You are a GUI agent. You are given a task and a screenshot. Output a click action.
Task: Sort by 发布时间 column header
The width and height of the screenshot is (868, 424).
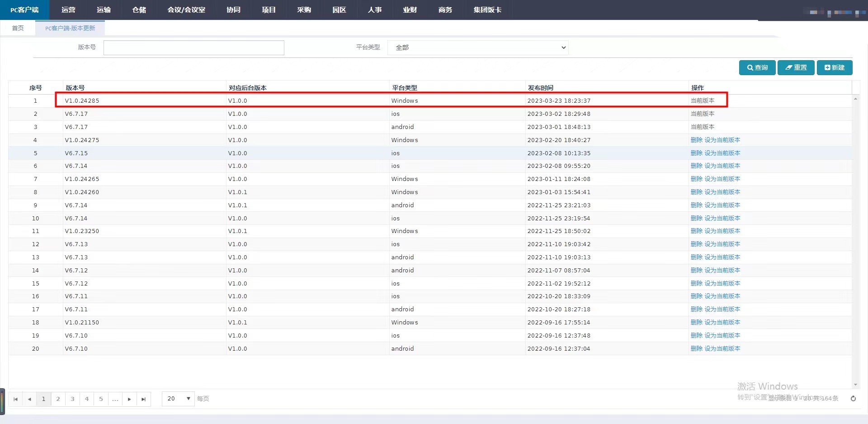point(541,88)
